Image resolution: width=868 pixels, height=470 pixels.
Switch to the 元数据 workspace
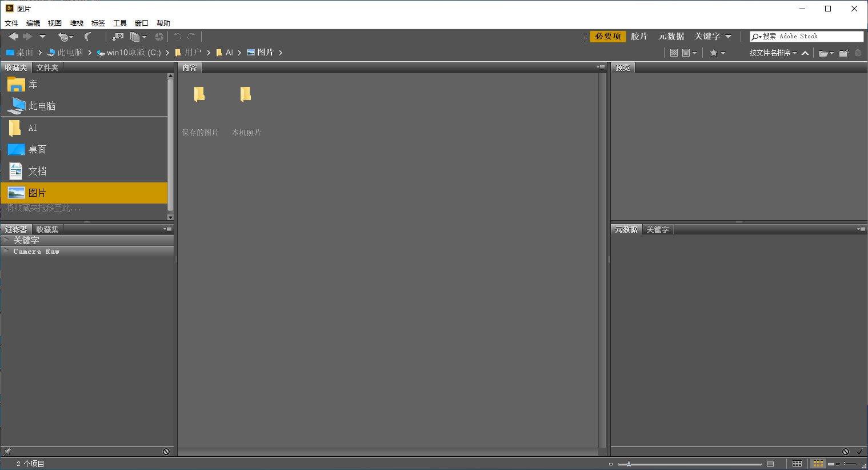671,36
